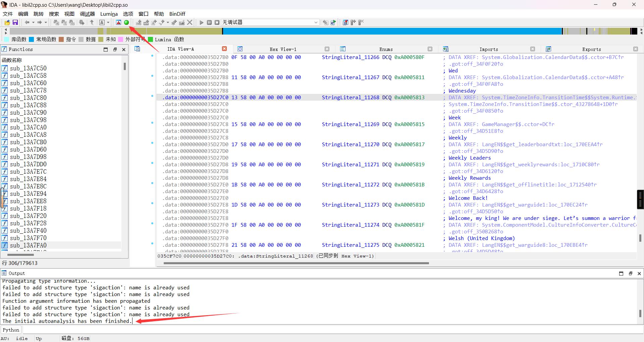
Task: Click the disassembly view horizontal scrollbar
Action: coord(296,263)
